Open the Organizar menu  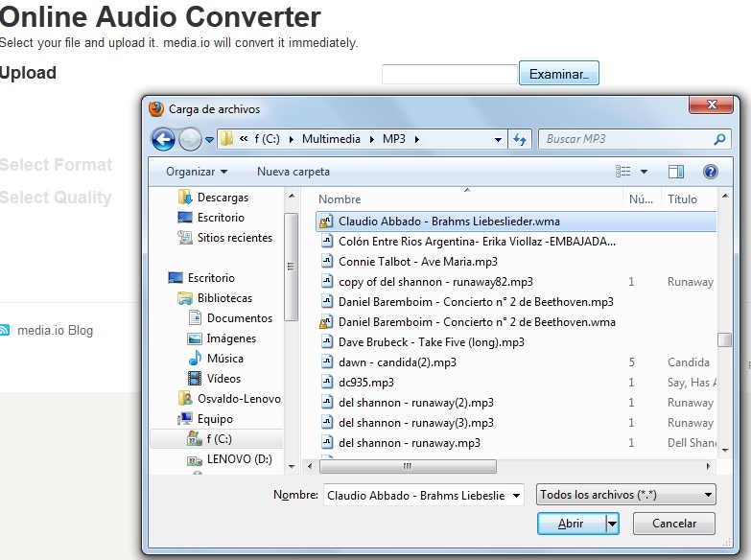click(197, 172)
